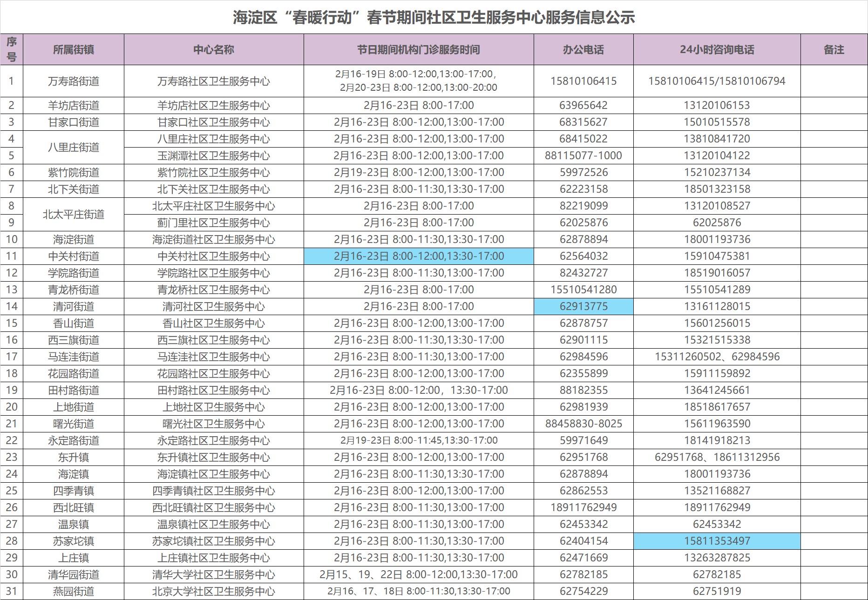Click the highlighted hotline cell 15811353497
This screenshot has width=868, height=600.
(x=717, y=541)
